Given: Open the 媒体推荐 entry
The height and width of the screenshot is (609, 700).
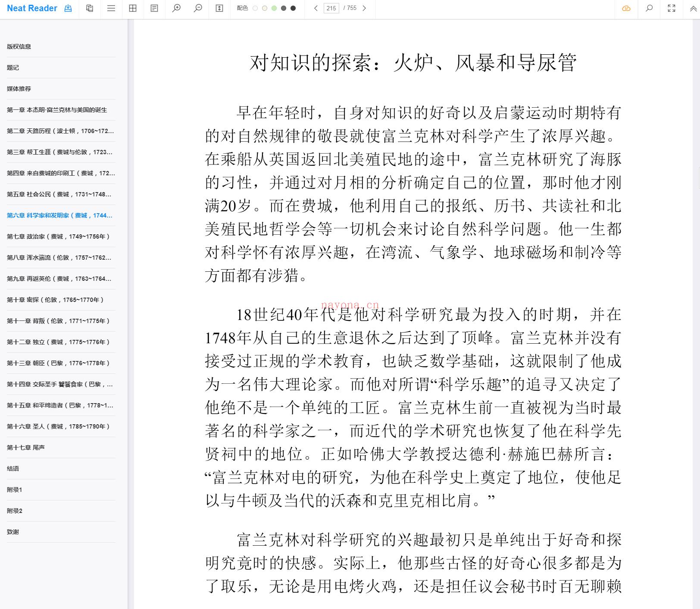Looking at the screenshot, I should coord(61,89).
